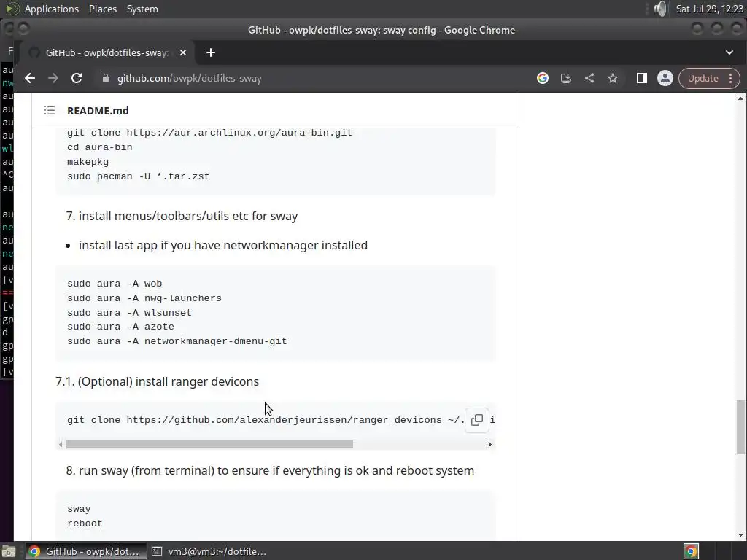Image resolution: width=747 pixels, height=560 pixels.
Task: Click the 'sudo aura -A nwg-launchers' line
Action: 144,298
